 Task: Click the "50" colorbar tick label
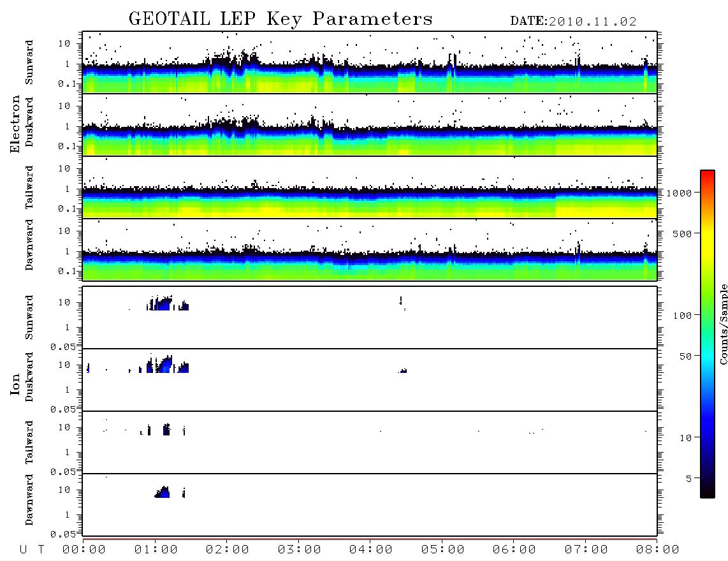(x=685, y=356)
